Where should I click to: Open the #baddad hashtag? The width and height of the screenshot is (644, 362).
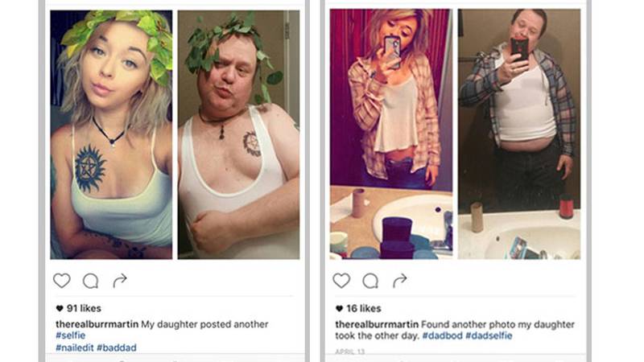tap(117, 348)
